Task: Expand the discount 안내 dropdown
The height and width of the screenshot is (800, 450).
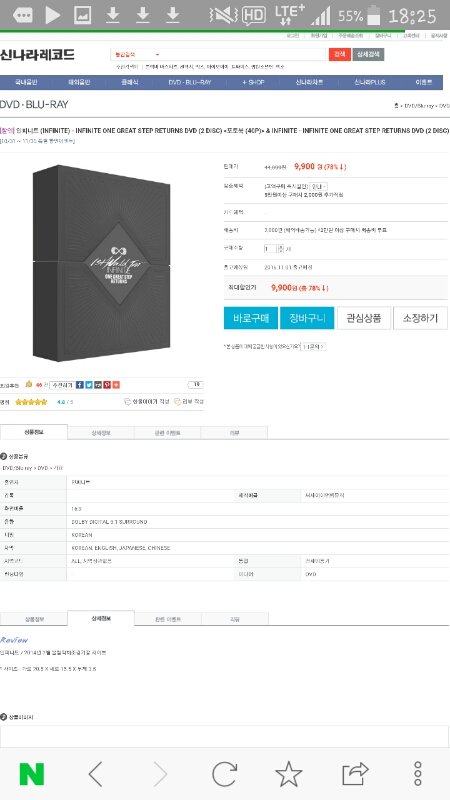Action: tap(319, 187)
